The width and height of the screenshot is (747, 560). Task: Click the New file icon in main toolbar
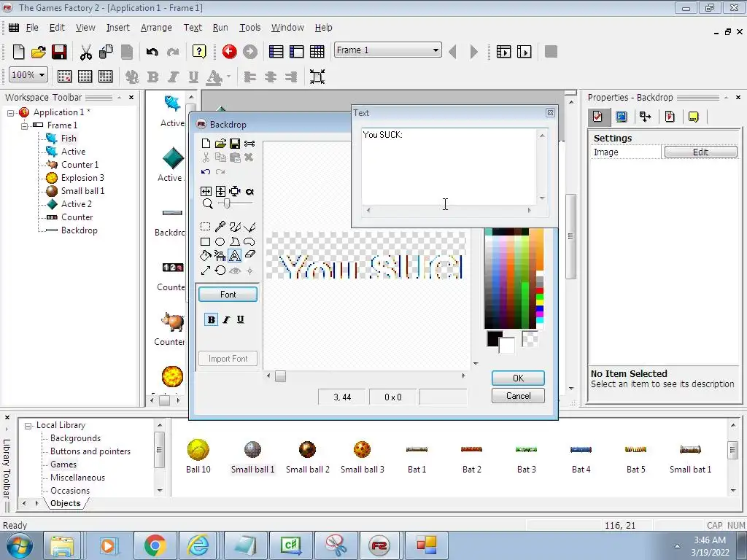18,52
